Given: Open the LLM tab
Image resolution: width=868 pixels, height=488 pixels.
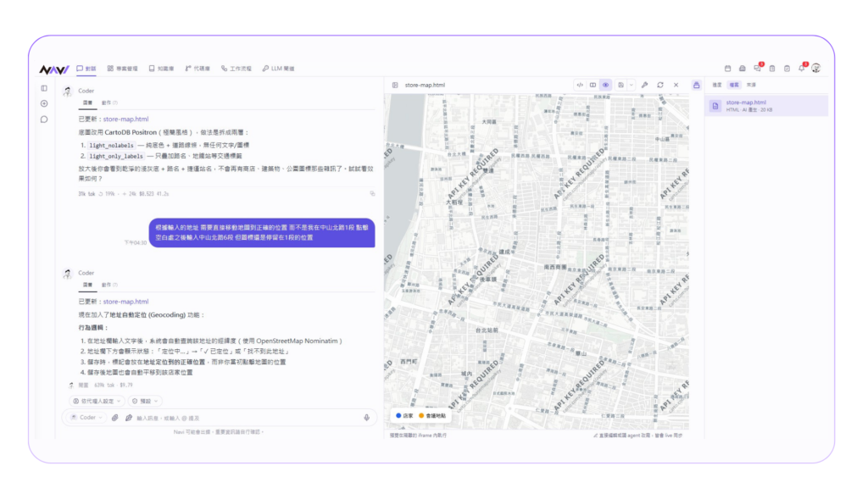Looking at the screenshot, I should (278, 69).
